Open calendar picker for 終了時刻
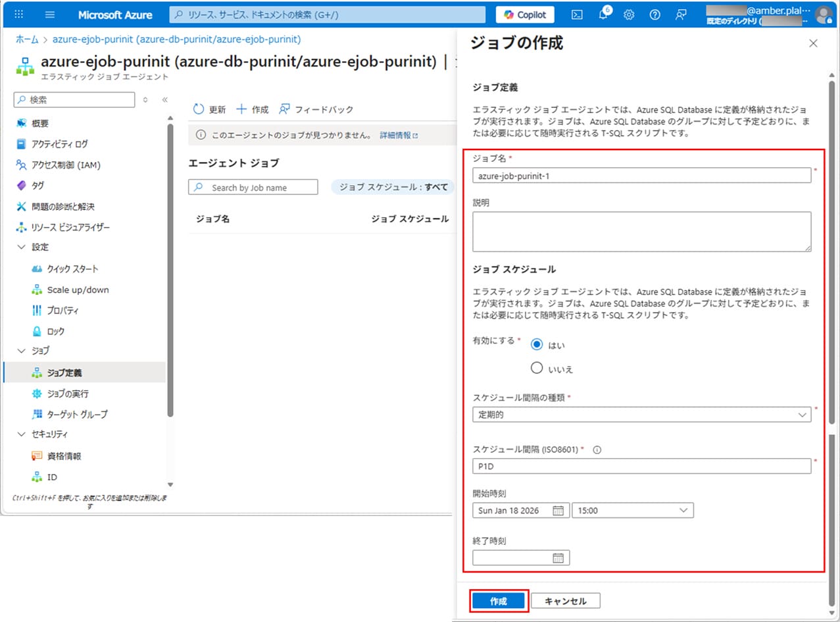Screen dimensions: 840x622 coord(558,558)
